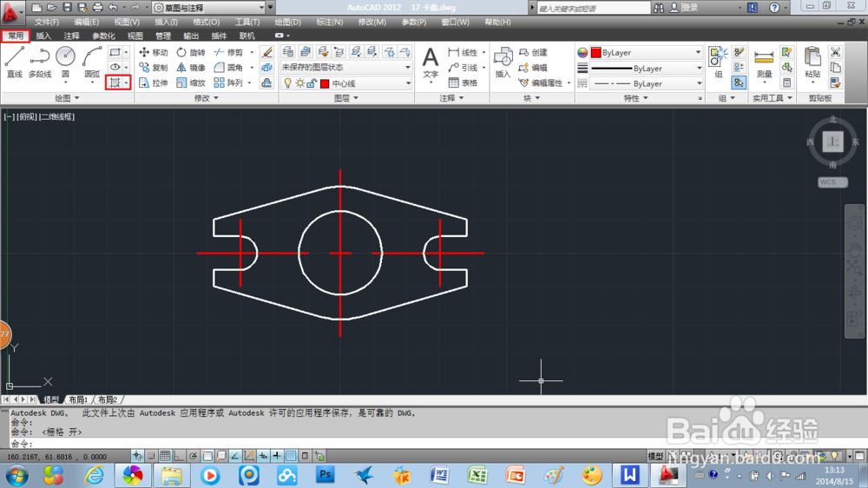
Task: Open the workspace dropdown 草图与注释
Action: coord(208,8)
